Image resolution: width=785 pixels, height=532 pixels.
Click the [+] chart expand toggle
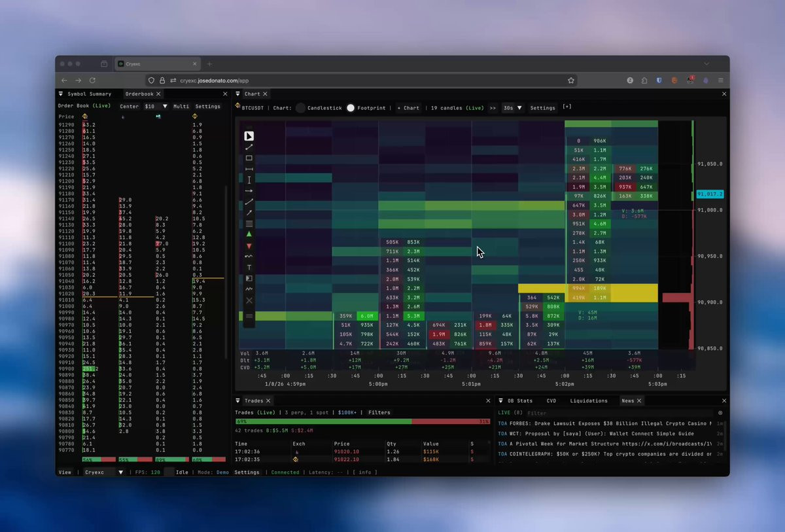coord(567,107)
